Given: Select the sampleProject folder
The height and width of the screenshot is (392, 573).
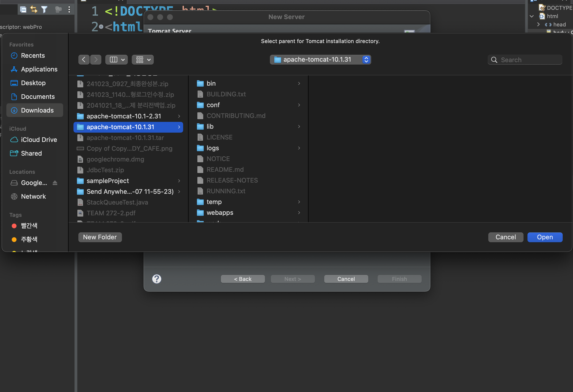Looking at the screenshot, I should click(128, 181).
